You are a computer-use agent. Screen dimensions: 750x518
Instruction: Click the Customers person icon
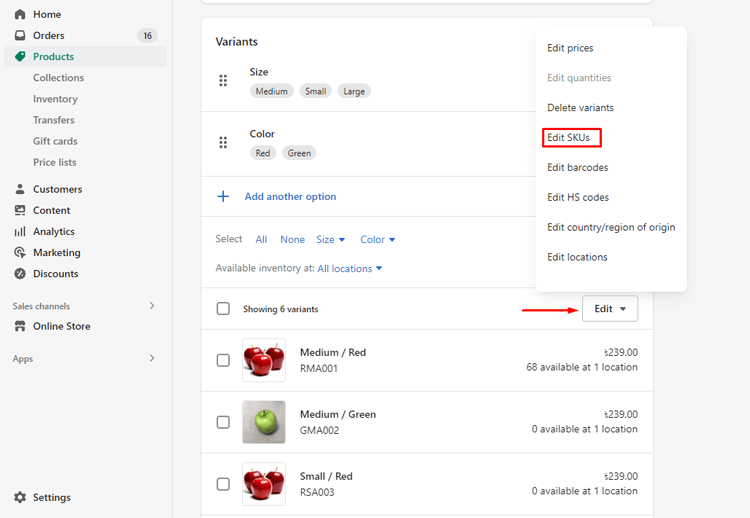pyautogui.click(x=20, y=189)
